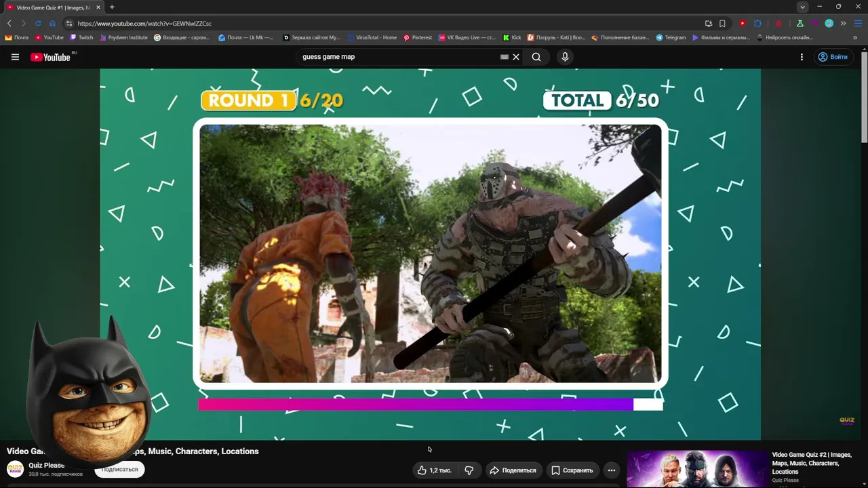This screenshot has width=868, height=488.
Task: Click the video player frame
Action: point(430,254)
